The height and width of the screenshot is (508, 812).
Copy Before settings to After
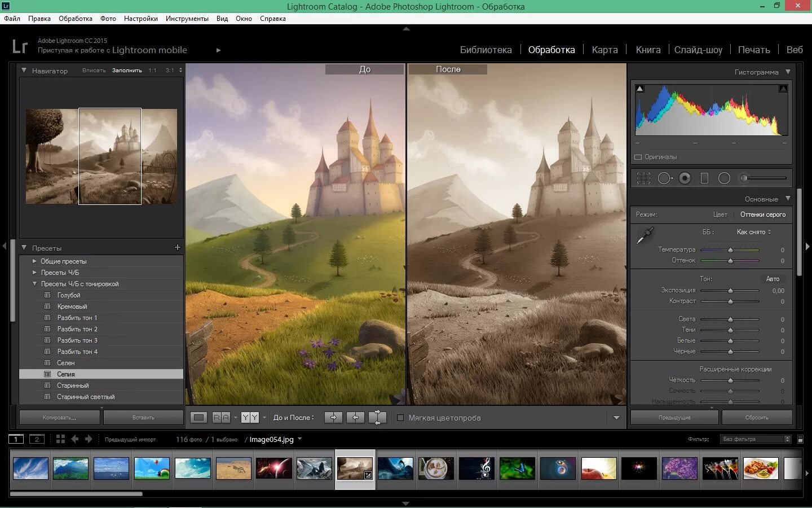pyautogui.click(x=333, y=418)
